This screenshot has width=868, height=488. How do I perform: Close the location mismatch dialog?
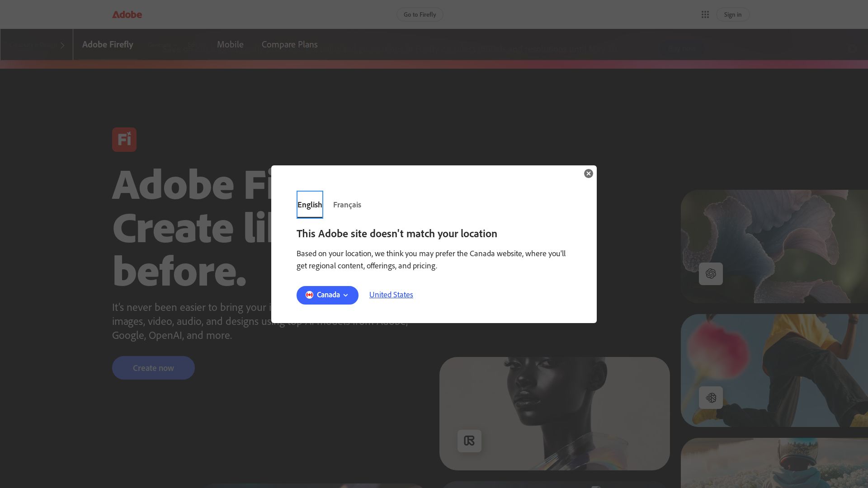[588, 174]
